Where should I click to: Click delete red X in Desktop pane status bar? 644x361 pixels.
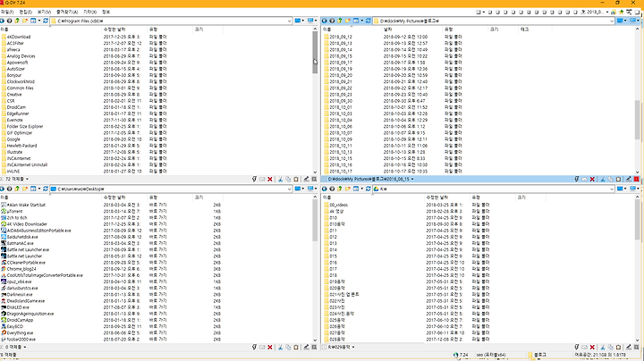pyautogui.click(x=270, y=347)
